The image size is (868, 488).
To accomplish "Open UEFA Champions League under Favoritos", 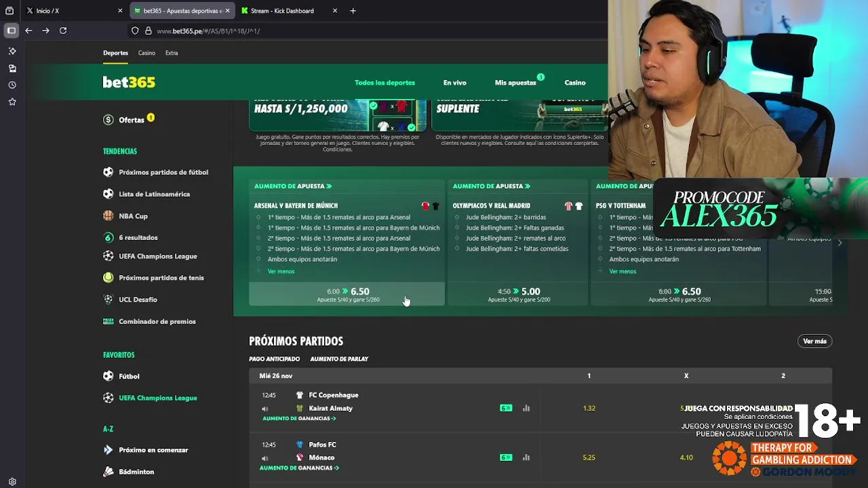I will [158, 398].
